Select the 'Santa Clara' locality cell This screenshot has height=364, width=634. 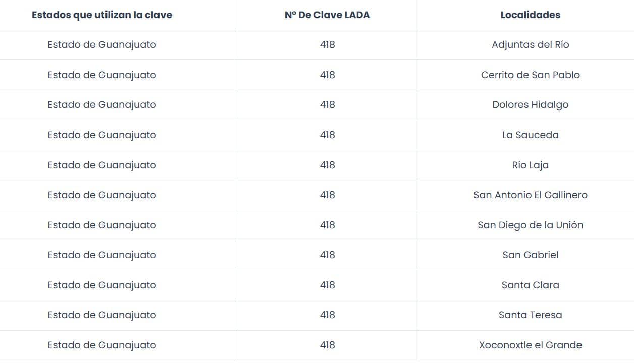[530, 285]
